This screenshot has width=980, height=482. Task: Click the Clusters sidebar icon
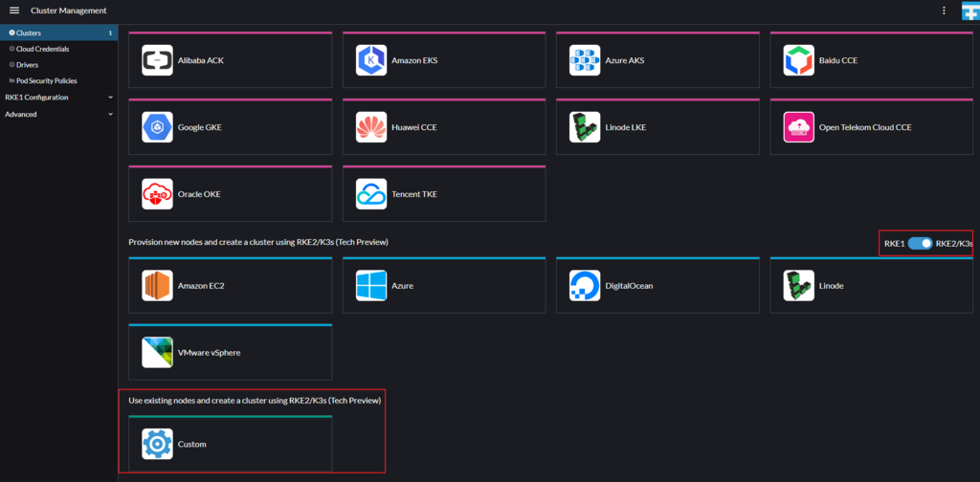pos(11,33)
